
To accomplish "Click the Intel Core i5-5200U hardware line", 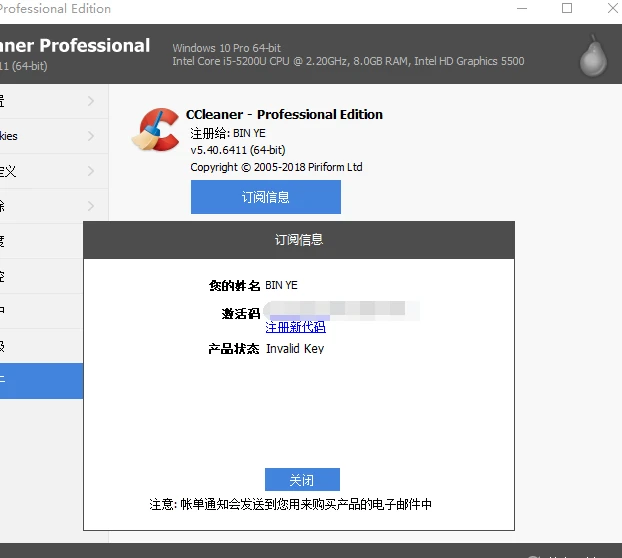I will 348,61.
